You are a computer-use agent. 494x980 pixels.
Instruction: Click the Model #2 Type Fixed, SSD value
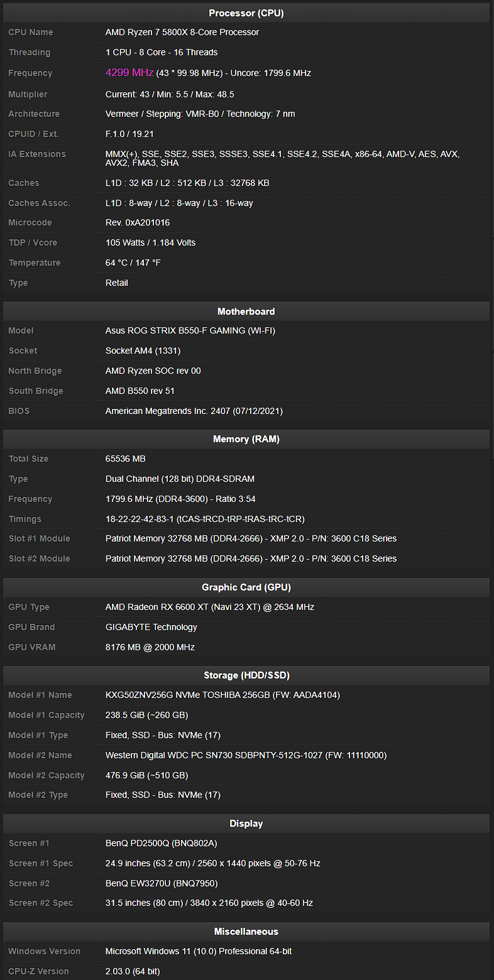pyautogui.click(x=163, y=795)
